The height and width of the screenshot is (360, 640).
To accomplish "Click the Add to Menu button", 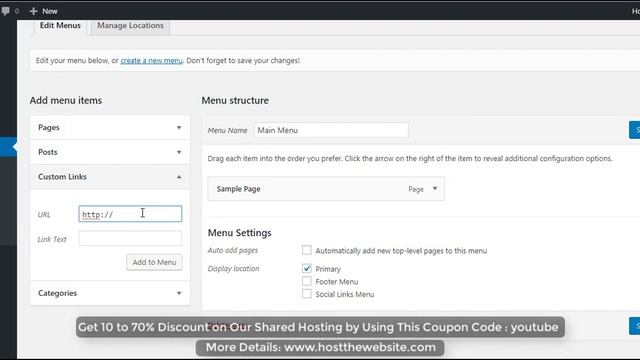I will click(154, 262).
